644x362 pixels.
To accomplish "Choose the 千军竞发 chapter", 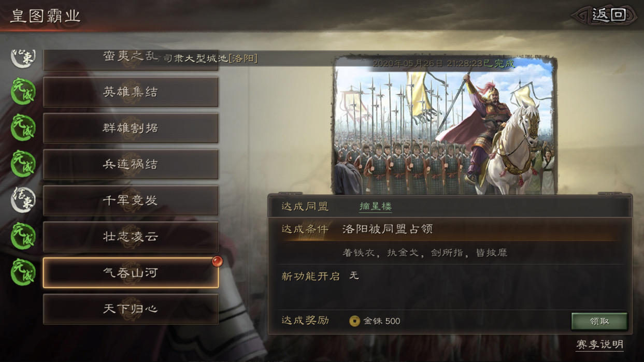I will tap(131, 200).
